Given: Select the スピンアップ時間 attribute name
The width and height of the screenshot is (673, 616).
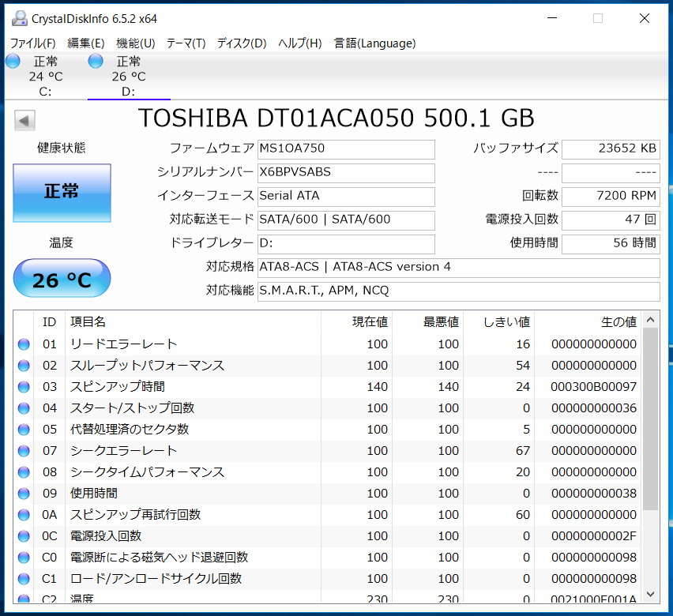Looking at the screenshot, I should [118, 387].
